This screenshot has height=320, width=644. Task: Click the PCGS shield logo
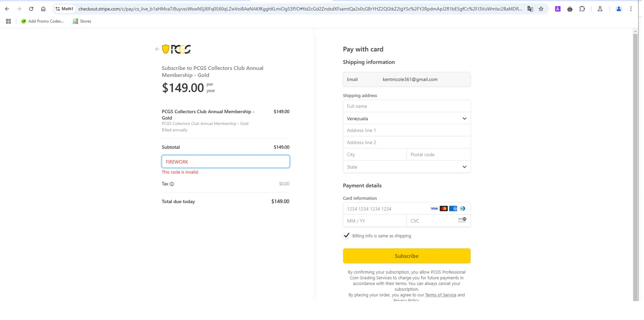pyautogui.click(x=176, y=49)
